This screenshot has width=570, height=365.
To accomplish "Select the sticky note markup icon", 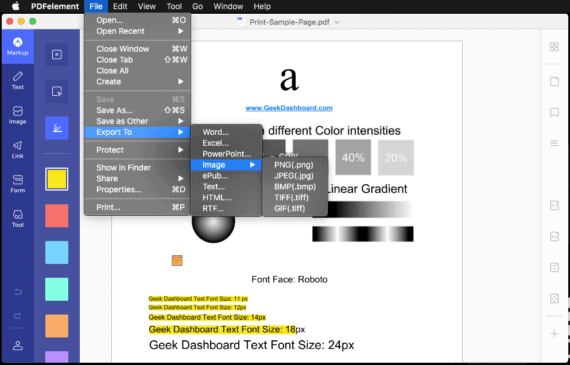I will [x=57, y=91].
